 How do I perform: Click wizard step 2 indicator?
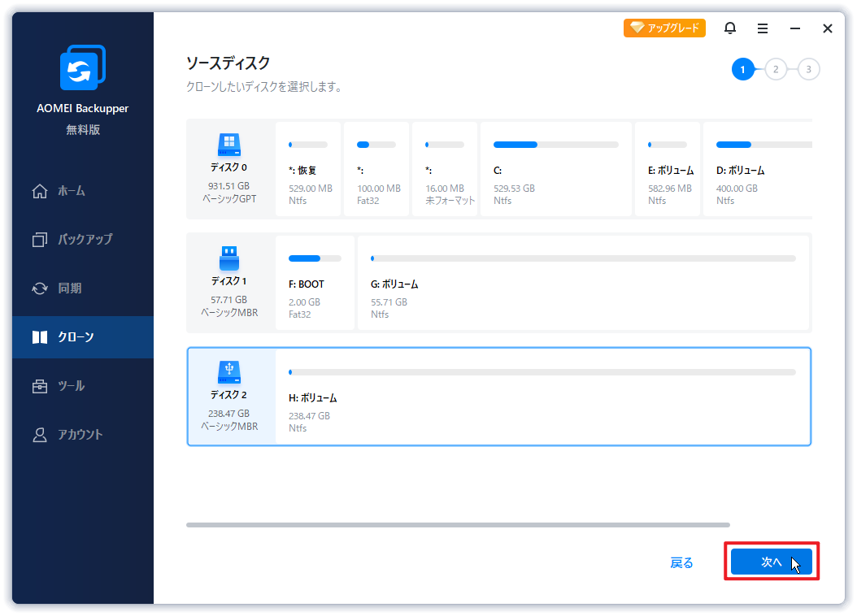pos(775,69)
